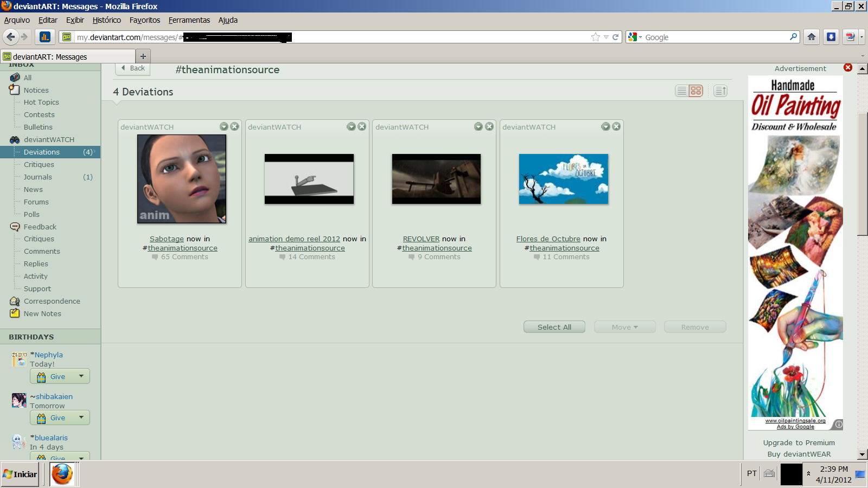Open the Arquivo menu

click(x=17, y=20)
